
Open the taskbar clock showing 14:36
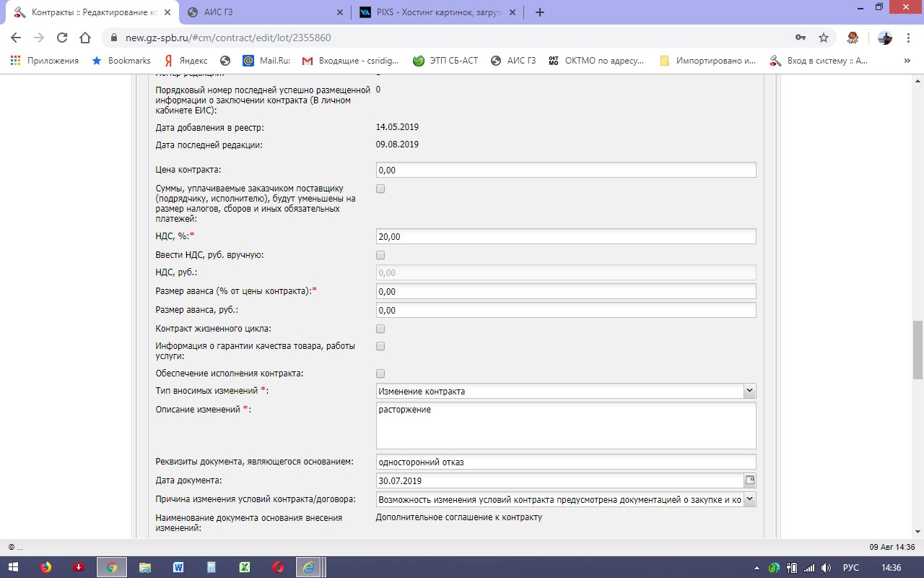coord(892,568)
